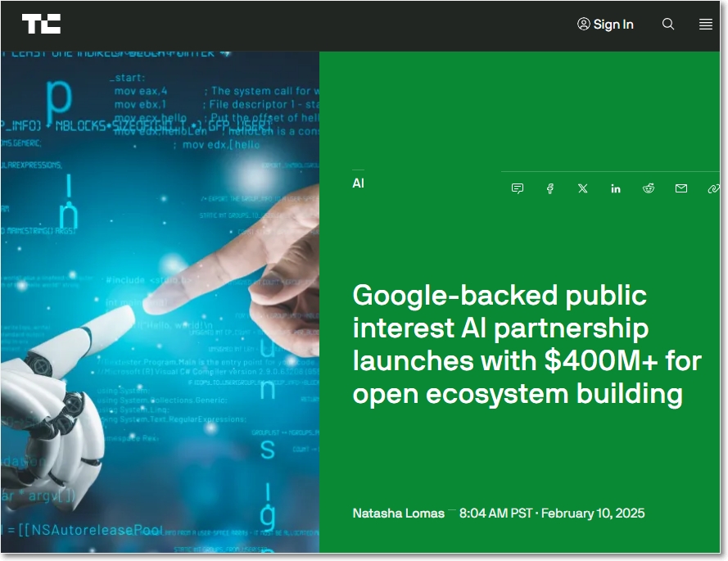Share article via email icon
Viewport: 728px width, 561px height.
681,188
